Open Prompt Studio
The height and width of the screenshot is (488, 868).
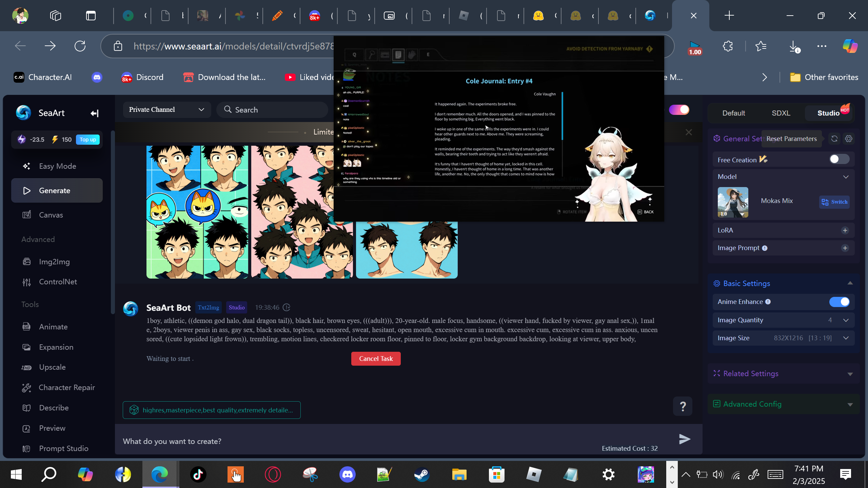pyautogui.click(x=57, y=448)
